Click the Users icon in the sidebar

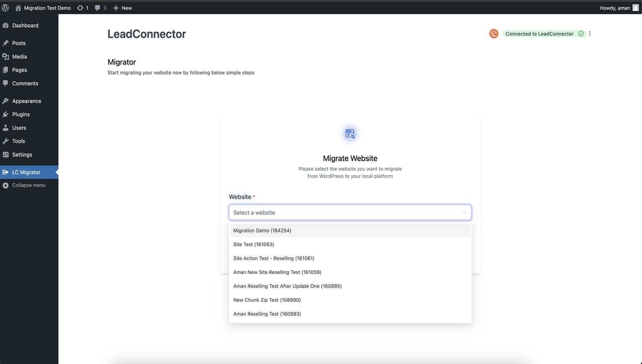[6, 128]
